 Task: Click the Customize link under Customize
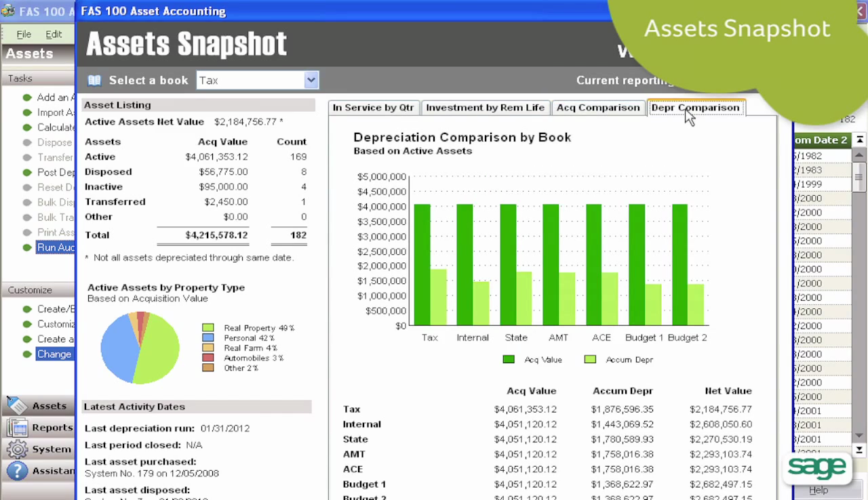[56, 324]
